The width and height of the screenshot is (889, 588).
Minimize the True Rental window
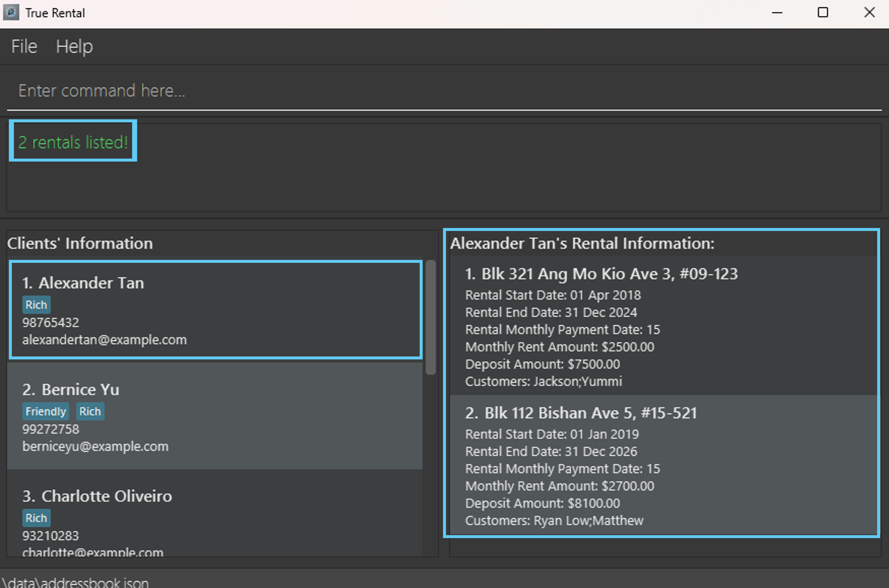777,13
